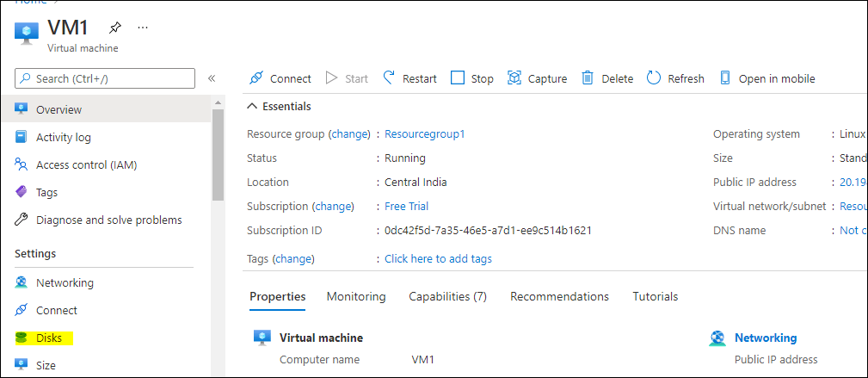Click the Delete toolbar label
This screenshot has height=378, width=868.
617,78
